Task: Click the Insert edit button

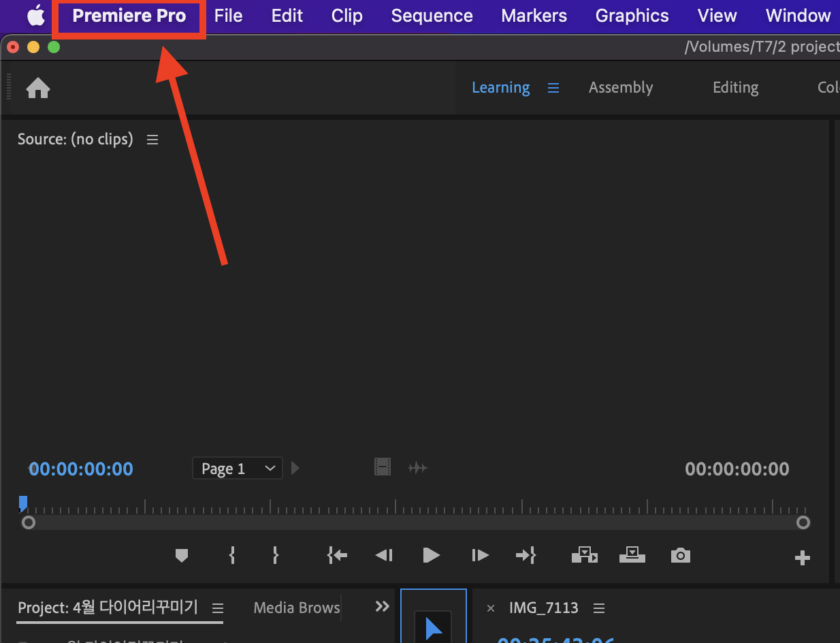Action: [584, 556]
